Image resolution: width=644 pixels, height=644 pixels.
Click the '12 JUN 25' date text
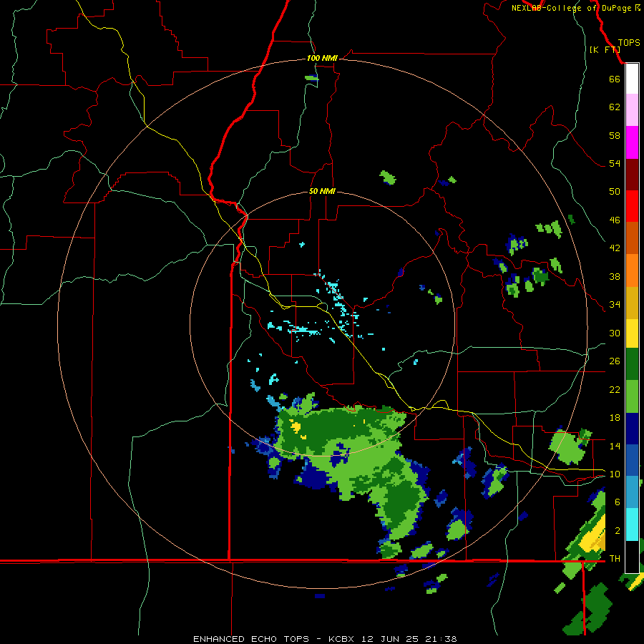pos(390,639)
